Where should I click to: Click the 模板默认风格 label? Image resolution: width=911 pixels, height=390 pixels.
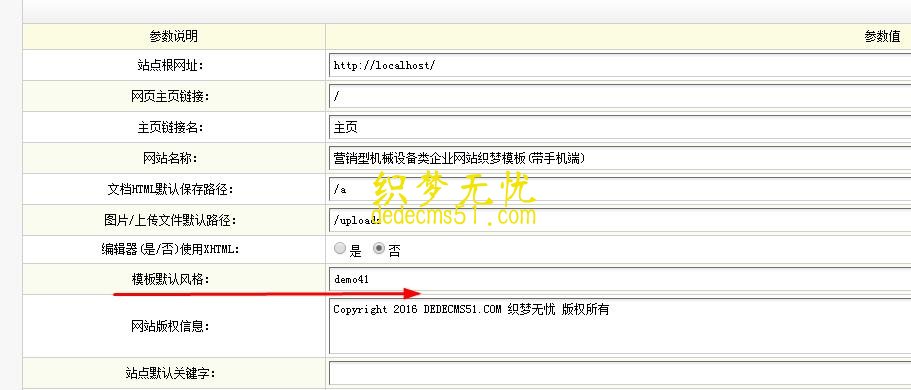pos(170,280)
